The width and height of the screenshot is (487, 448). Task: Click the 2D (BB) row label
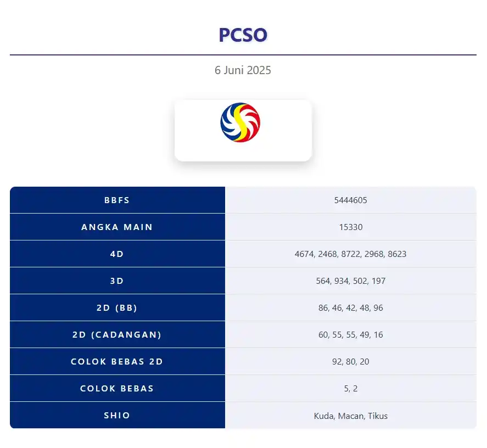click(x=117, y=308)
